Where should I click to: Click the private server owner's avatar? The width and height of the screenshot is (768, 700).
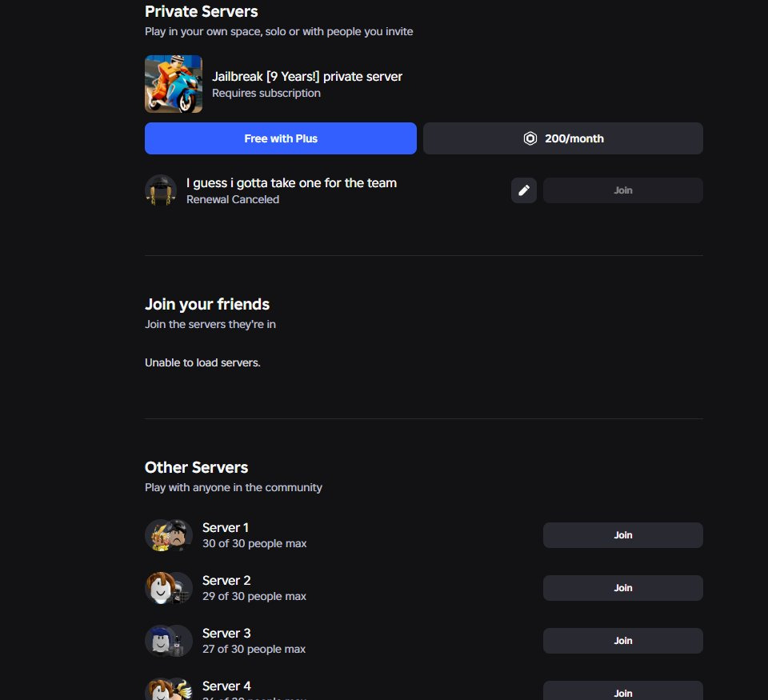click(x=160, y=190)
